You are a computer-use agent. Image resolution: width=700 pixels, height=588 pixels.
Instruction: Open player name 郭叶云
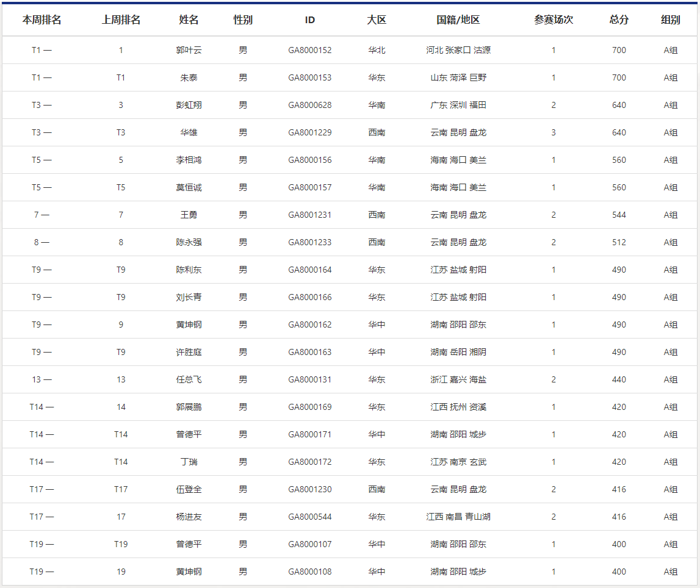click(x=189, y=50)
